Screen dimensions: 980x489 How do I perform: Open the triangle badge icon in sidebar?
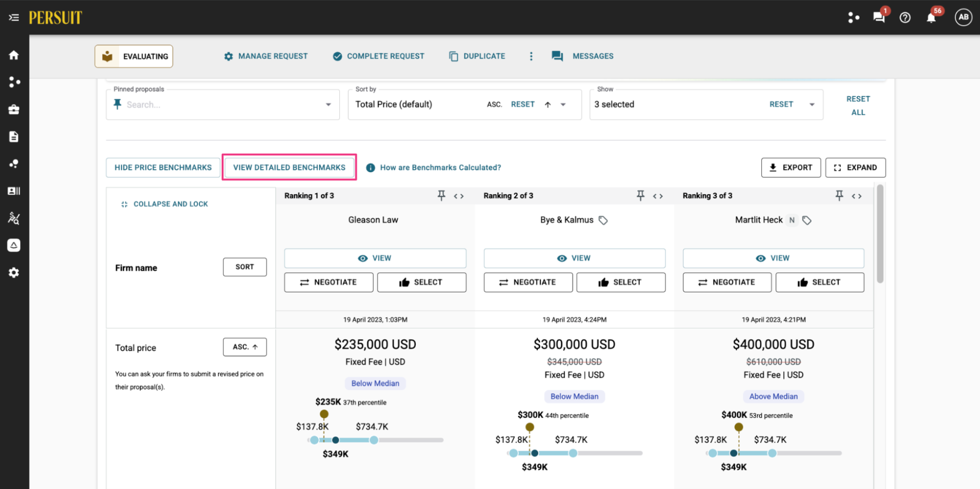[x=14, y=245]
